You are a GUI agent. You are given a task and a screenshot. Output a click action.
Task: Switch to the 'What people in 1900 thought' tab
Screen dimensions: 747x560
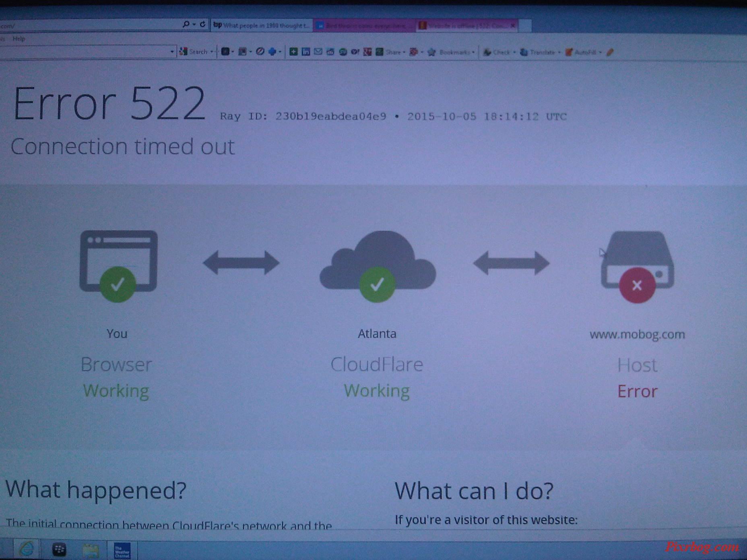[262, 25]
